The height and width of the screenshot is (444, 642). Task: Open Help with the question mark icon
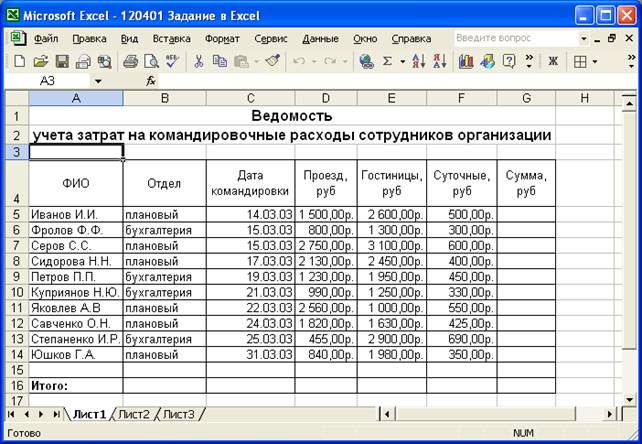[509, 62]
